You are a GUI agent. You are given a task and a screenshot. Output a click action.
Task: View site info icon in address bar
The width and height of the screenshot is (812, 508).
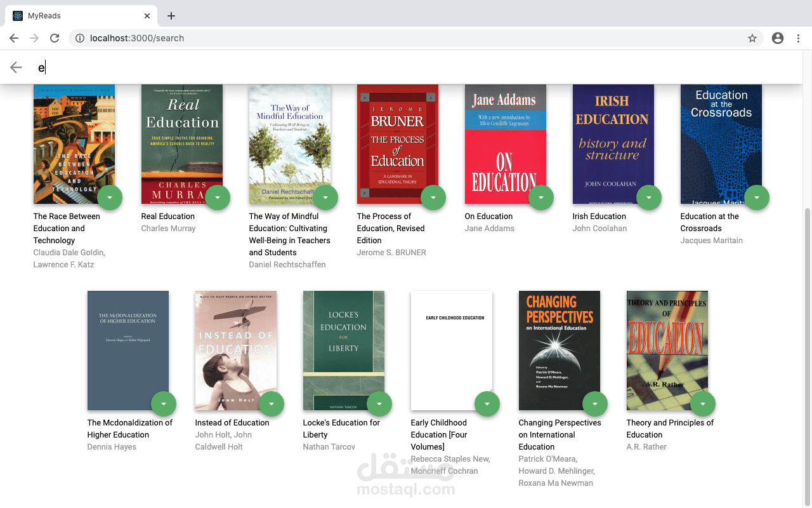coord(80,38)
